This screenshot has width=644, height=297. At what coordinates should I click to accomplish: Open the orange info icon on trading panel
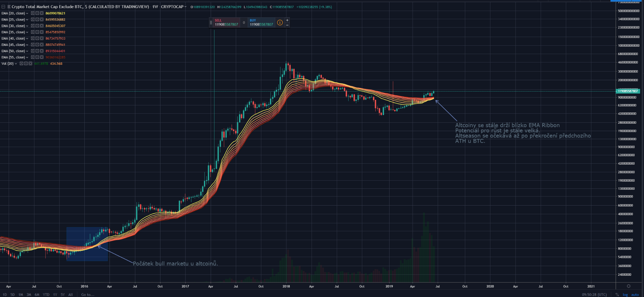tap(280, 23)
